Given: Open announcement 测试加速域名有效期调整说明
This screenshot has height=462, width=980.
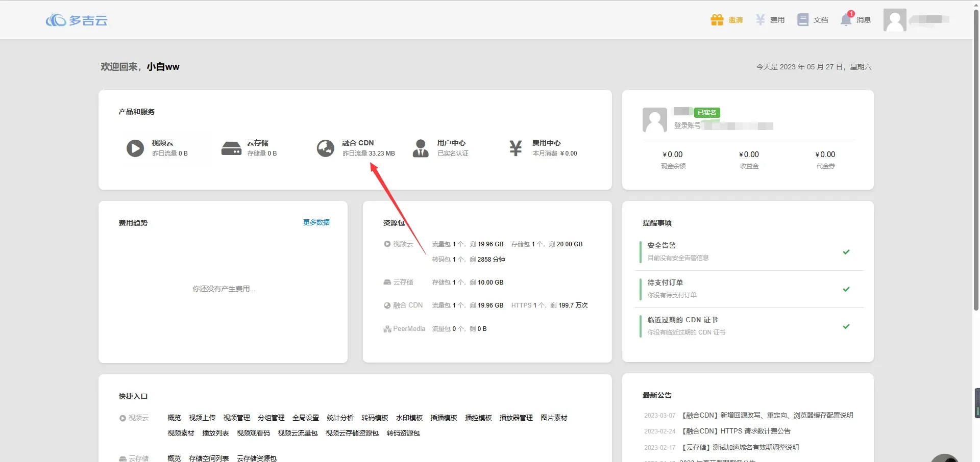Looking at the screenshot, I should click(740, 447).
